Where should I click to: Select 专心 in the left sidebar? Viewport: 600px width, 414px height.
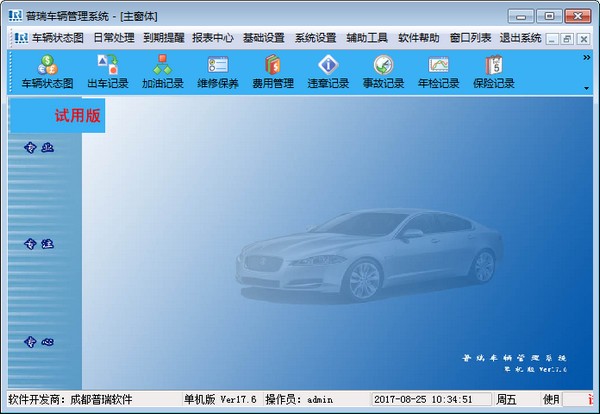pos(39,341)
